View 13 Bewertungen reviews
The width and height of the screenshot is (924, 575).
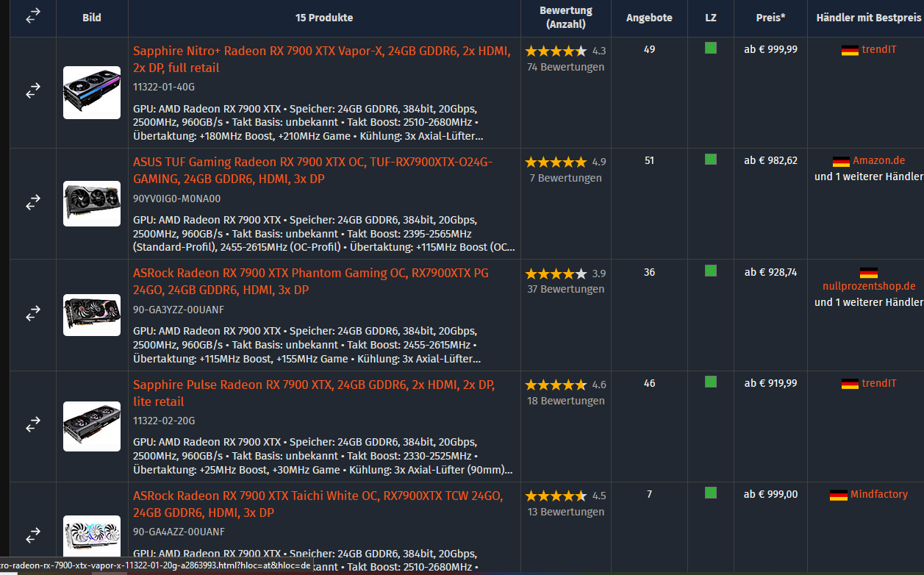click(565, 512)
